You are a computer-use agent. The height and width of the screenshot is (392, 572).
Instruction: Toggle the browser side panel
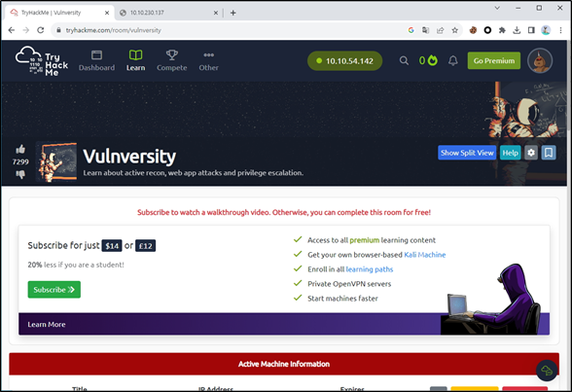click(531, 30)
